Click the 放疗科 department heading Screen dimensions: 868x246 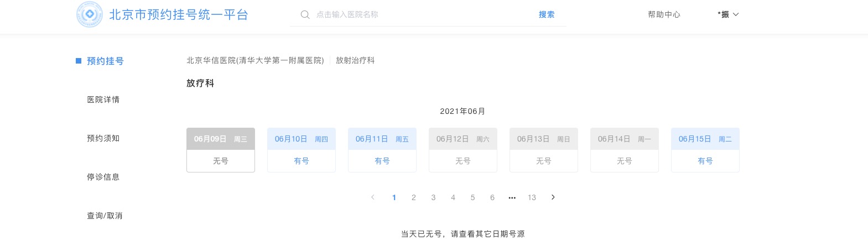pos(200,83)
